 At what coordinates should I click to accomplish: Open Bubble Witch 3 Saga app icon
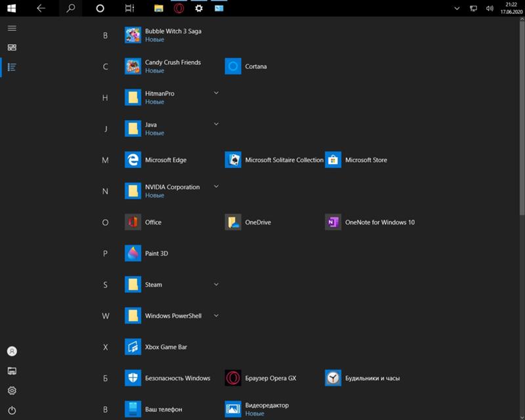tap(133, 35)
